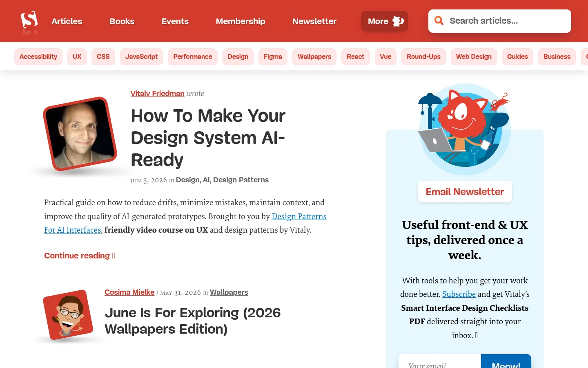The height and width of the screenshot is (368, 588).
Task: Click the 'May 31, 2026' date text
Action: (180, 293)
